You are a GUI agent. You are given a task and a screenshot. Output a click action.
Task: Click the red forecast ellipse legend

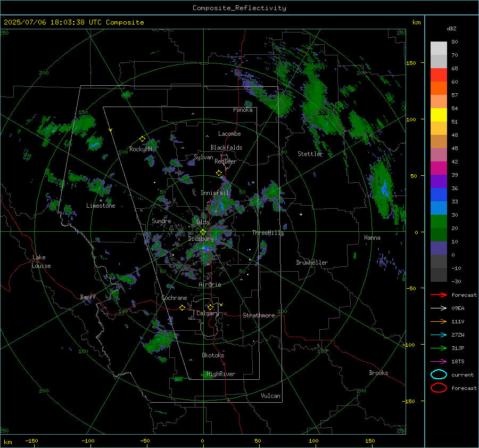(439, 388)
